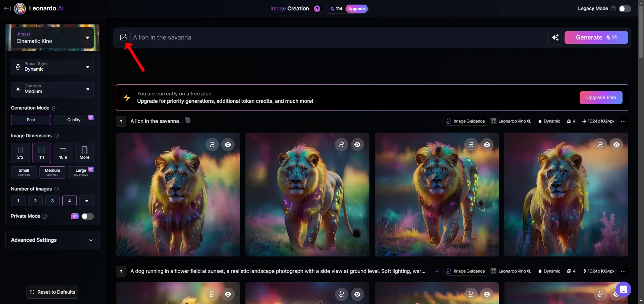Reuse lion prompt with the up arrow button
Image resolution: width=644 pixels, height=304 pixels.
(121, 121)
